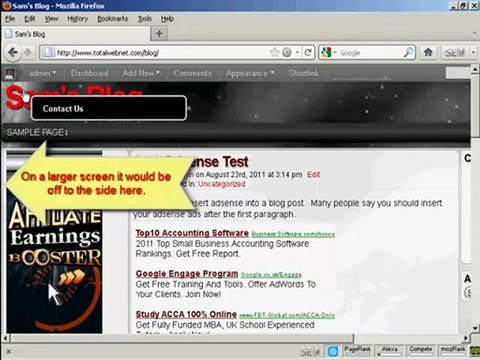480x360 pixels.
Task: Click the mozRank status bar indicator
Action: (x=453, y=351)
